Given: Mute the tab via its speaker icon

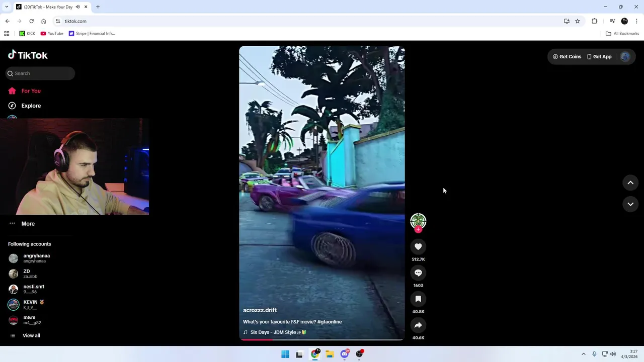Looking at the screenshot, I should [x=77, y=7].
